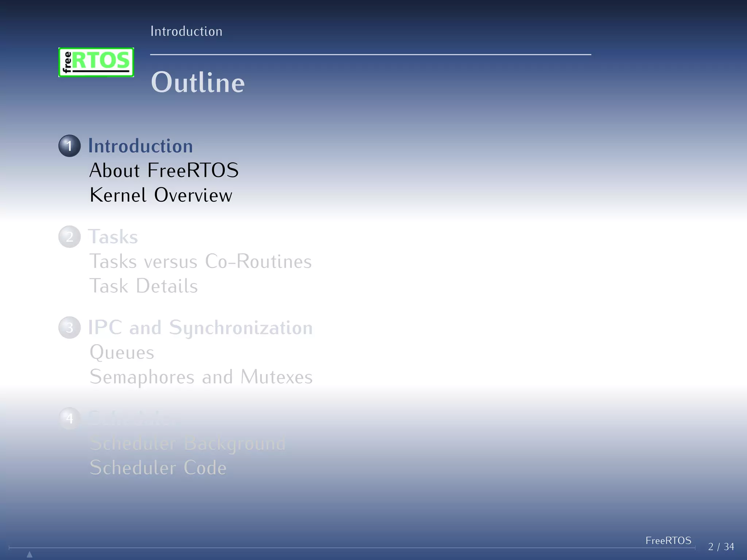Click the 2 / 34 page counter
The width and height of the screenshot is (747, 560).
tap(721, 547)
